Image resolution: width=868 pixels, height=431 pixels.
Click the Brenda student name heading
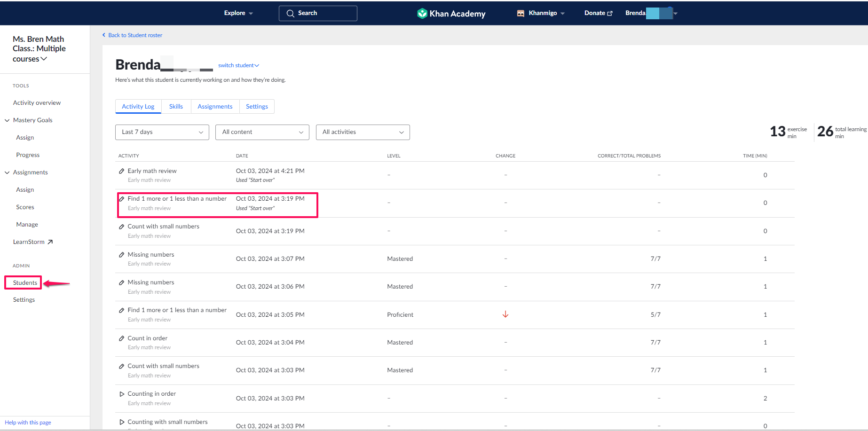(138, 64)
